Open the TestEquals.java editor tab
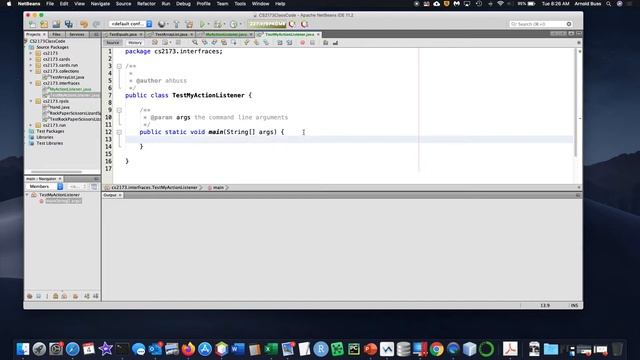 pos(122,34)
